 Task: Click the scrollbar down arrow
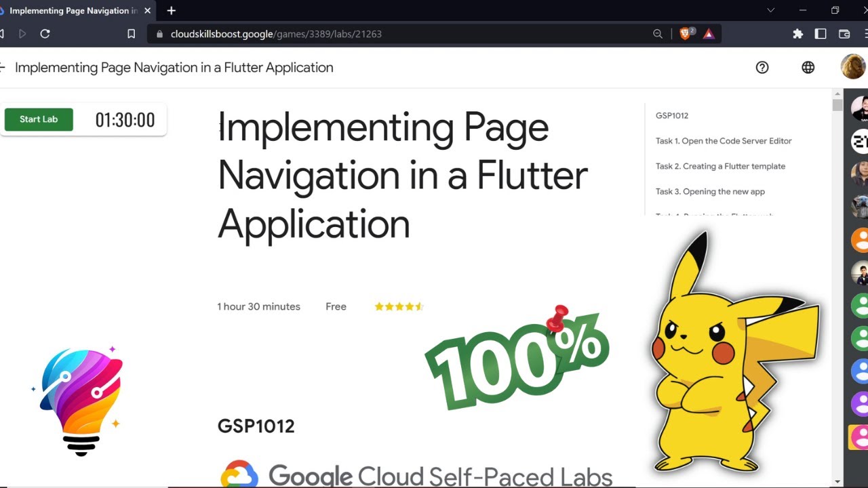[x=837, y=481]
